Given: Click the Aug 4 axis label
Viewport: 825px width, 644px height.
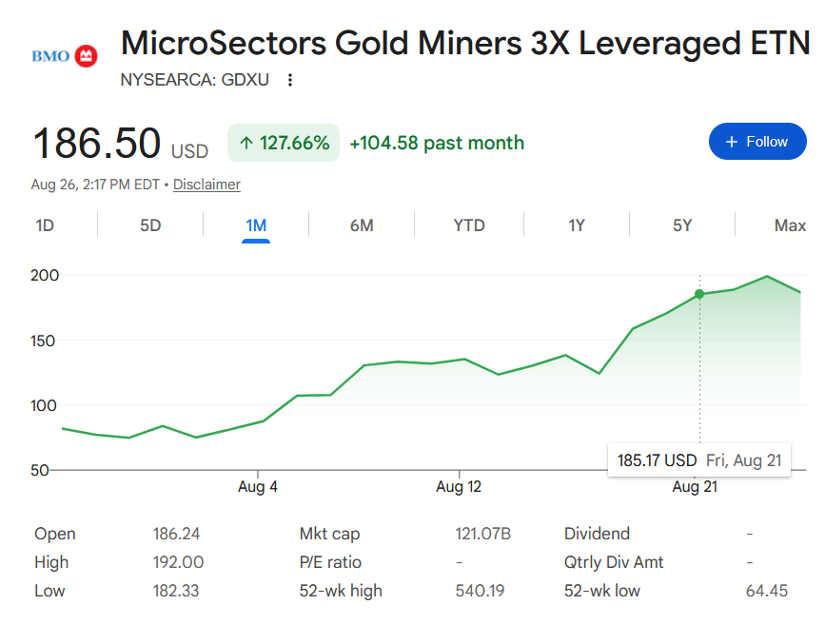Looking at the screenshot, I should [x=258, y=487].
